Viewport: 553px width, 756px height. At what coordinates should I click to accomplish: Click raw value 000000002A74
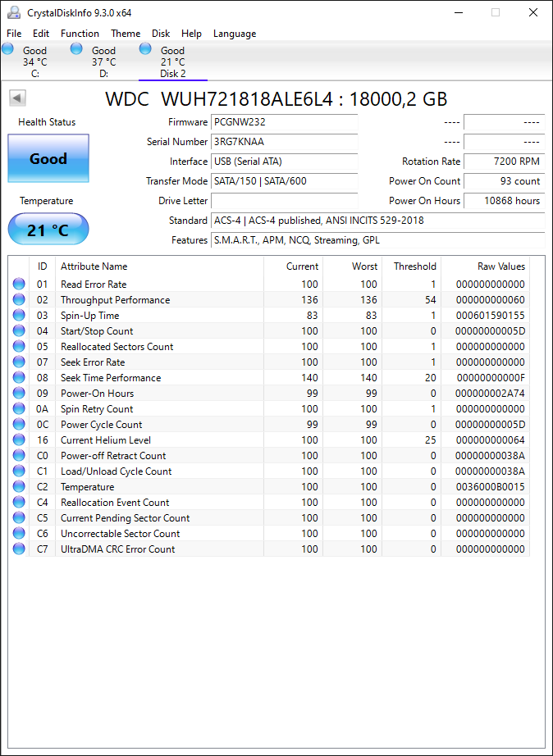tap(490, 393)
